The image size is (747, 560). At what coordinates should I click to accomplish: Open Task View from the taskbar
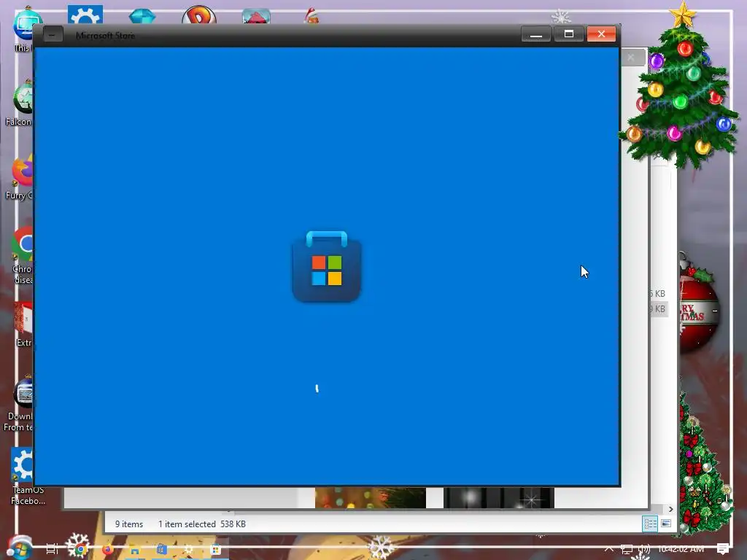[x=52, y=549]
